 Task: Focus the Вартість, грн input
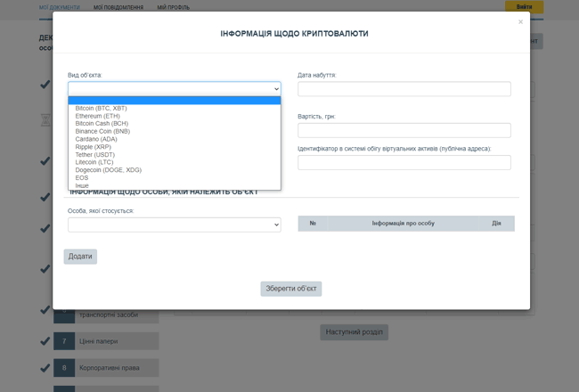click(404, 130)
